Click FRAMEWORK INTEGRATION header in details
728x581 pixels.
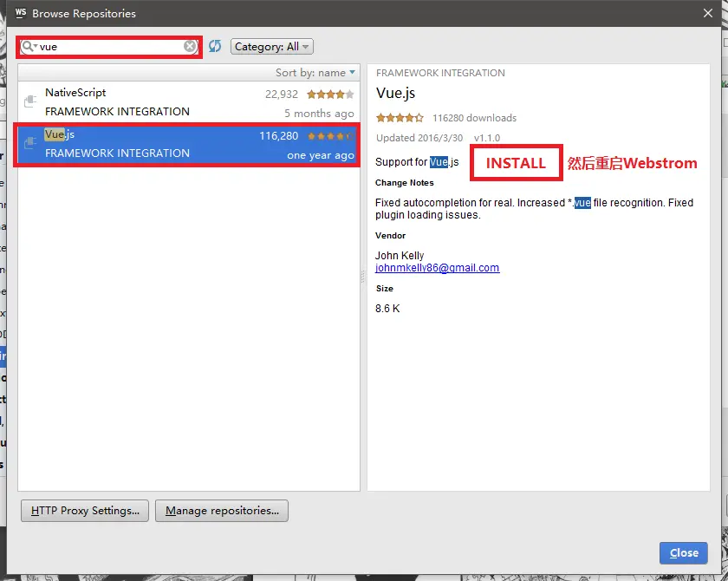point(440,73)
